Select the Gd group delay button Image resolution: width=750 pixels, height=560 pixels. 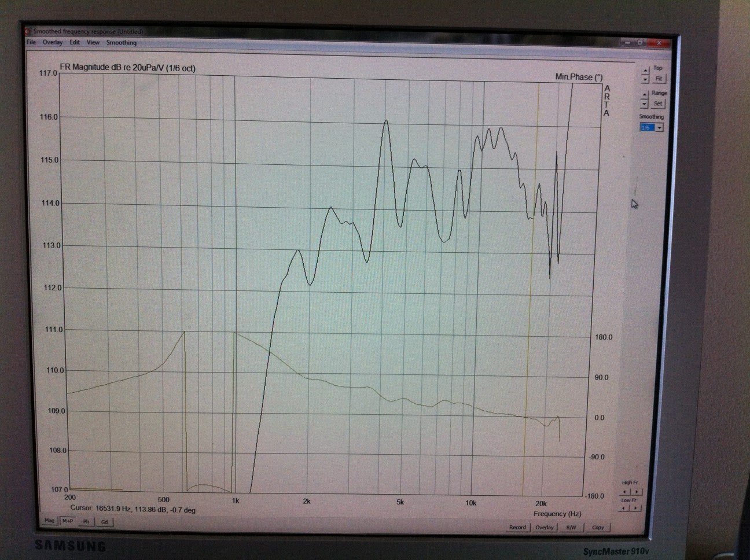click(x=105, y=522)
